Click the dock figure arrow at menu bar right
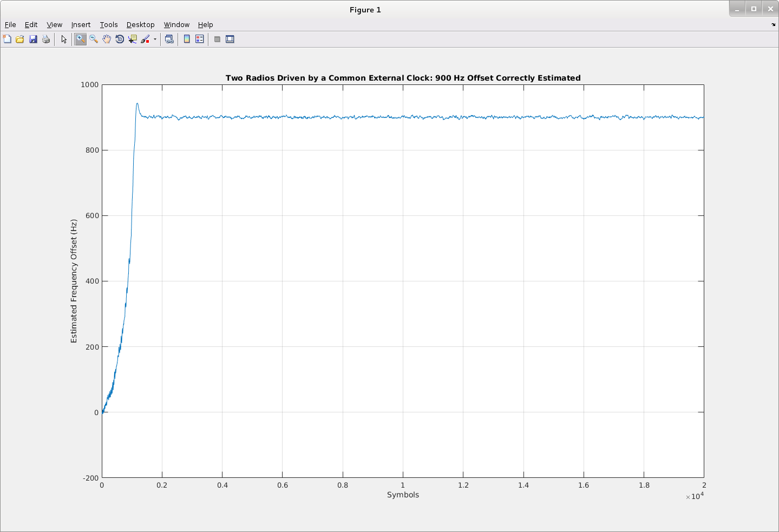 pyautogui.click(x=773, y=24)
